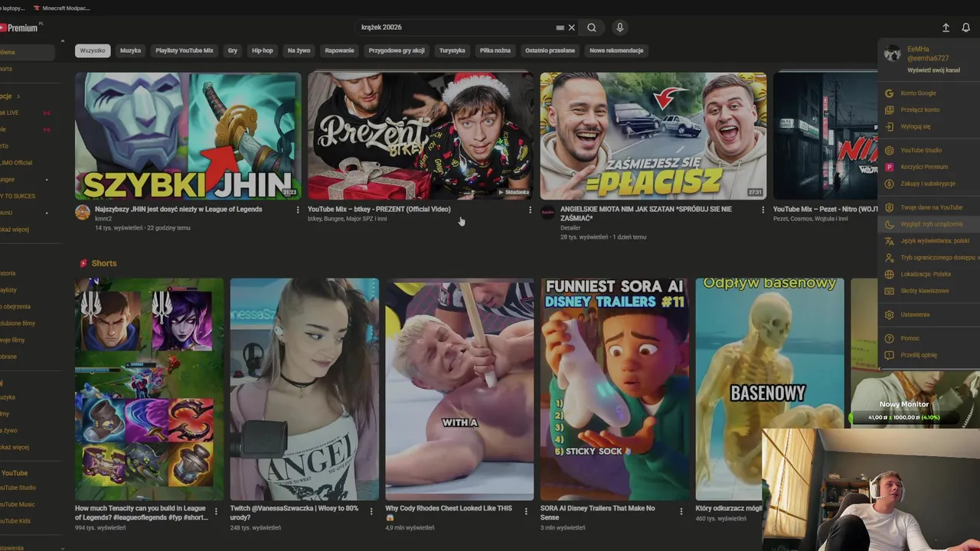
Task: Open more options for SORA AI Disney short
Action: tap(682, 511)
